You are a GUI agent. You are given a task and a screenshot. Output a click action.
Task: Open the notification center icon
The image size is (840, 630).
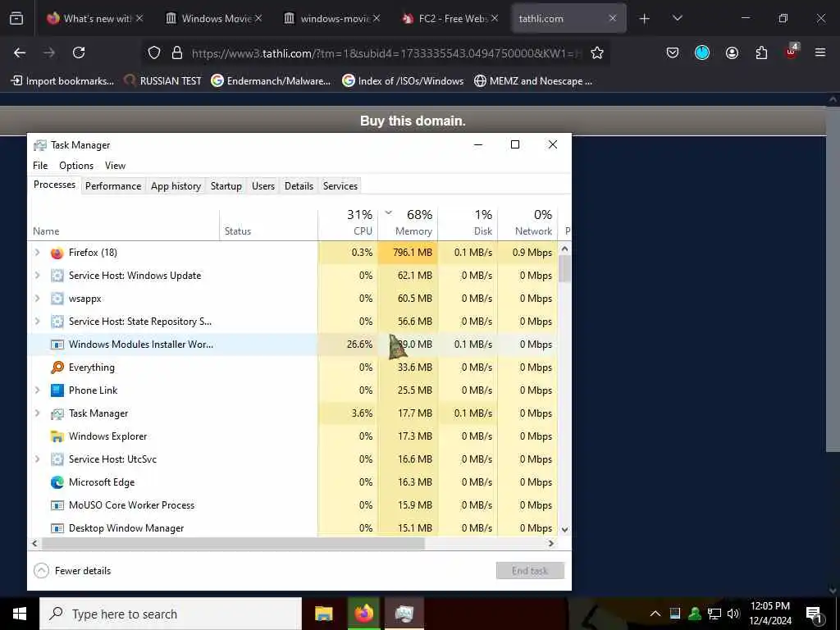point(814,614)
